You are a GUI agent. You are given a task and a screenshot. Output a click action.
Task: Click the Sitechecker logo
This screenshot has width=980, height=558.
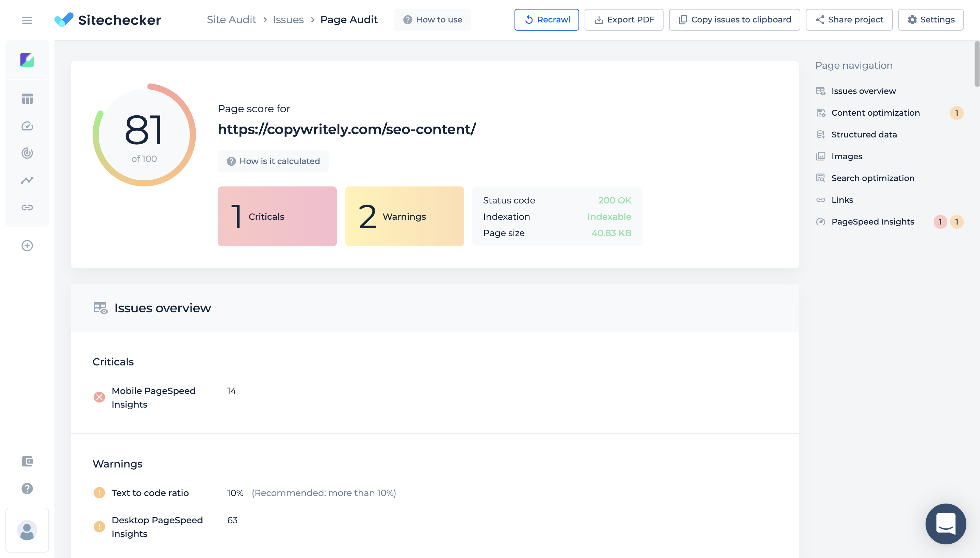click(108, 19)
